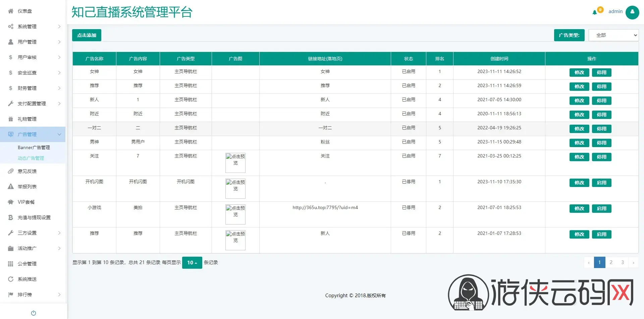The image size is (644, 319).
Task: Enable the 小游戏 ad with 启用
Action: 601,208
